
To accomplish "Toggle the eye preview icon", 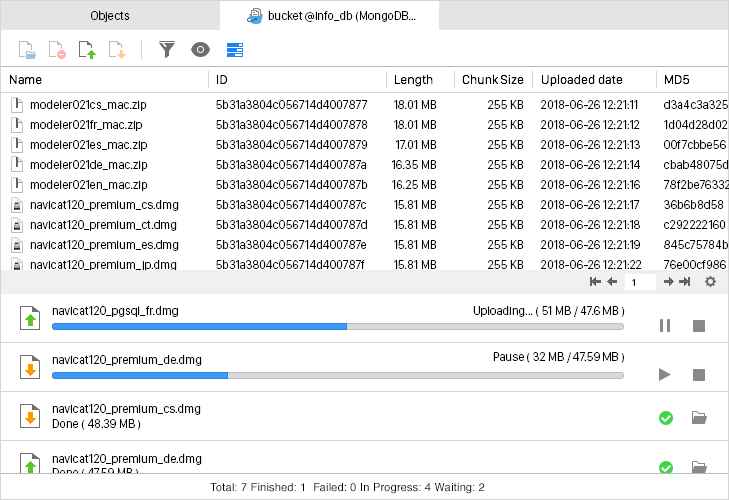I will click(x=201, y=50).
